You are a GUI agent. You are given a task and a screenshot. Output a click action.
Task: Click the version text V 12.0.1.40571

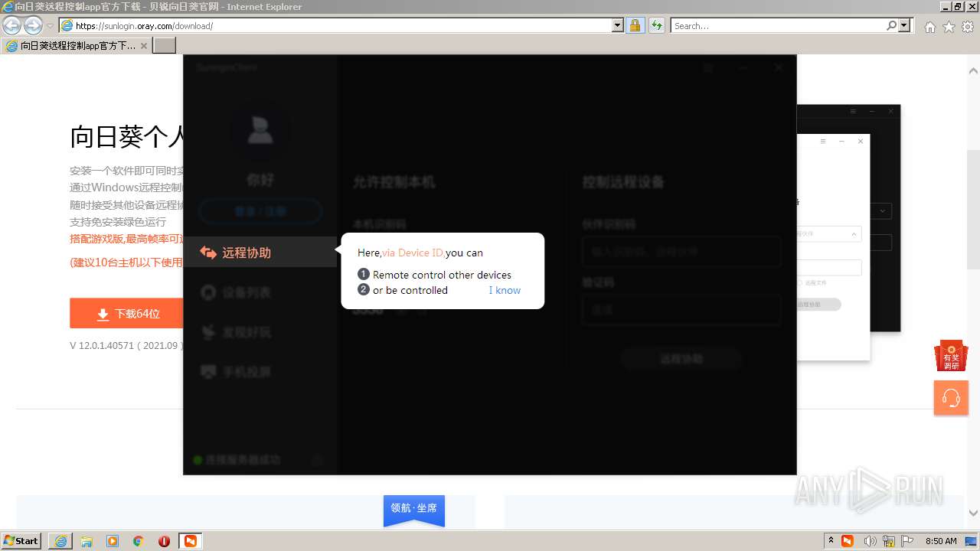click(126, 346)
